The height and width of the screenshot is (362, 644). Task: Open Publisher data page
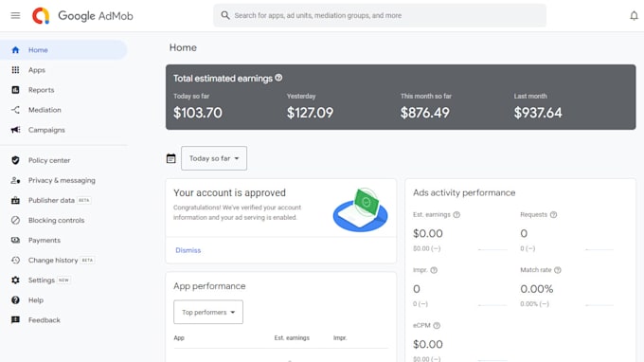click(63, 201)
